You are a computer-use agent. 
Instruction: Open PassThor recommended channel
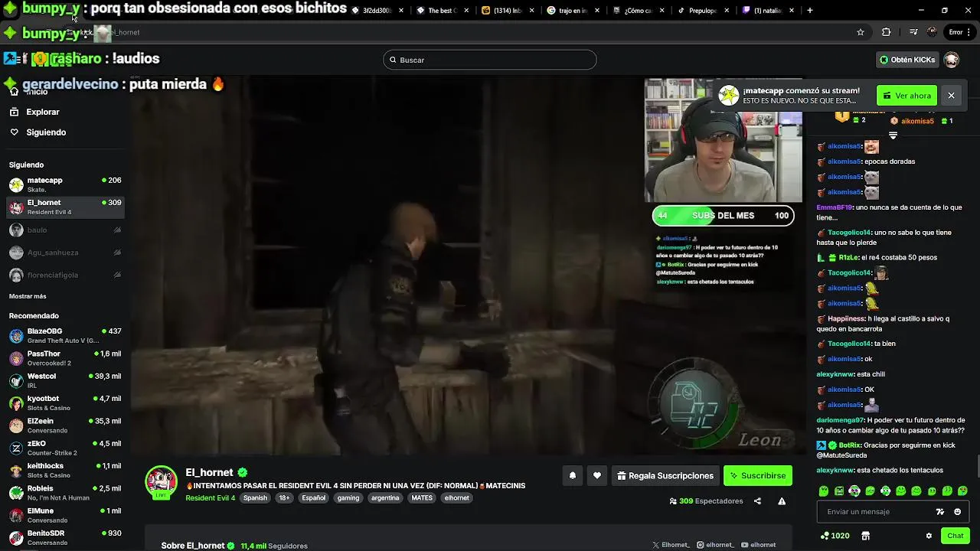click(65, 358)
